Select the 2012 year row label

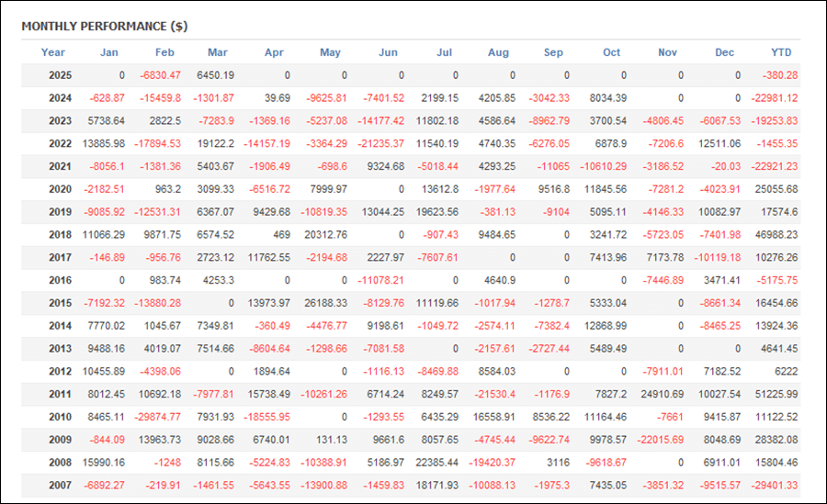pos(60,372)
